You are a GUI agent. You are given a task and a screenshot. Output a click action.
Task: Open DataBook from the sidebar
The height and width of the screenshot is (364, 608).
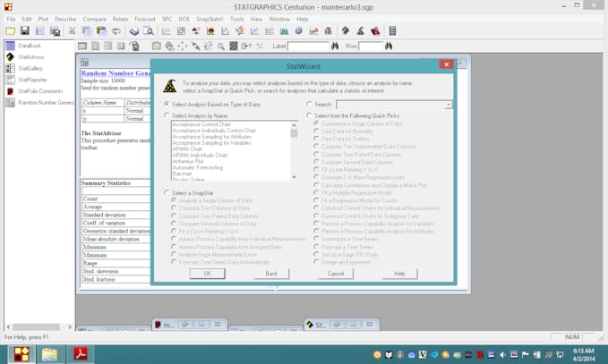[x=29, y=46]
